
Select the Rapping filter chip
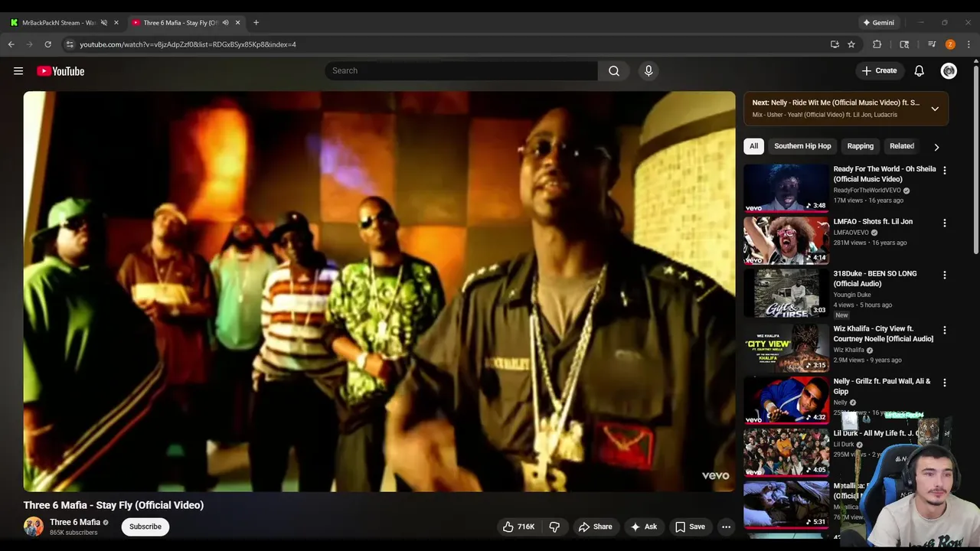[x=860, y=146]
